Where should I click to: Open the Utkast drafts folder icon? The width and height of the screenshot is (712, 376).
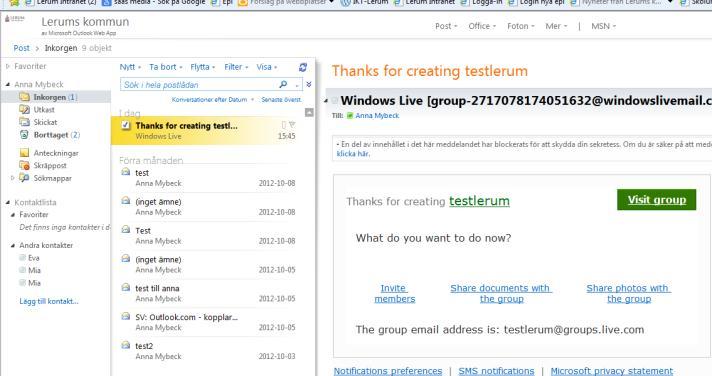coord(25,109)
